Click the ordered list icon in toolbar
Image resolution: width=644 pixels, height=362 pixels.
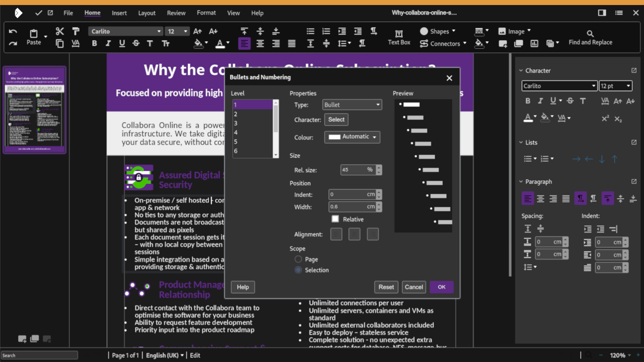tap(326, 31)
